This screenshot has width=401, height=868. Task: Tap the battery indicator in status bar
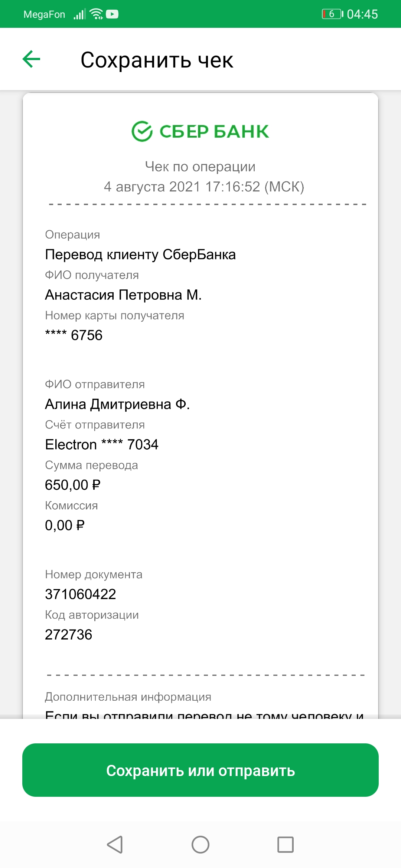click(x=332, y=14)
